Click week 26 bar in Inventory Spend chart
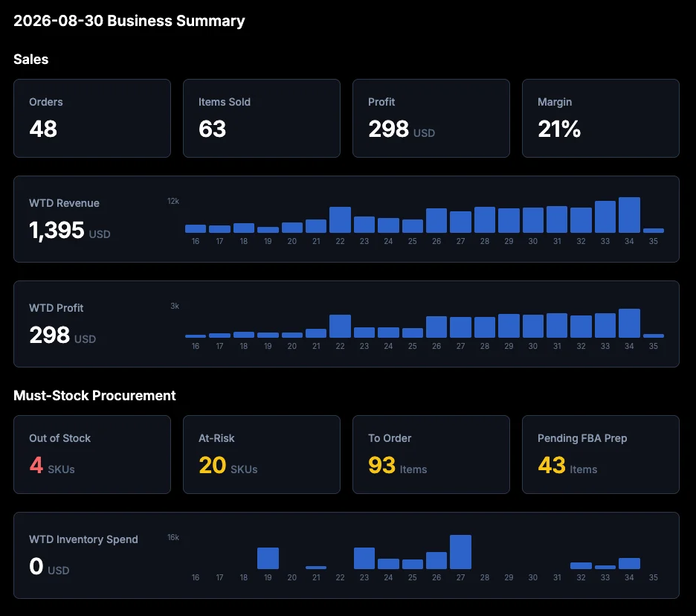696x616 pixels. (x=436, y=560)
